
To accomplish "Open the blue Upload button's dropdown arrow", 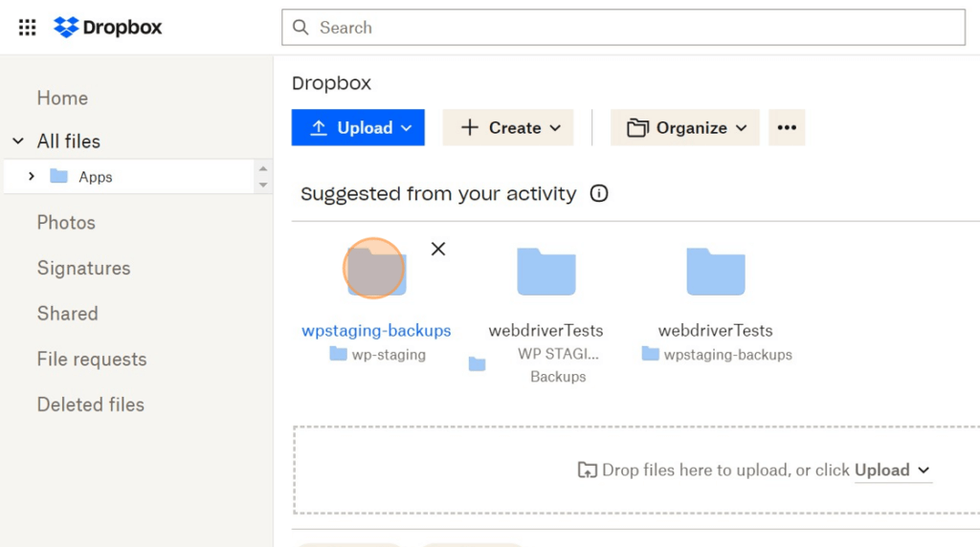I will (406, 128).
